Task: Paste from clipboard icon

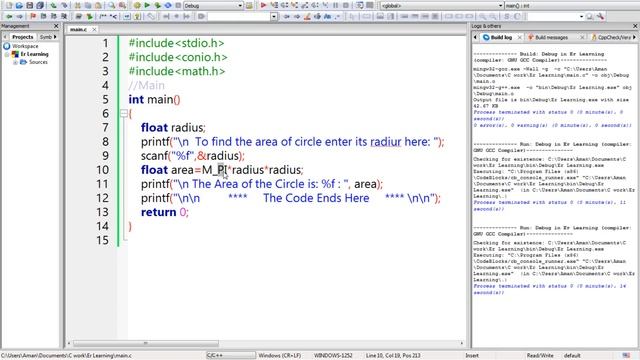Action: tap(98, 6)
